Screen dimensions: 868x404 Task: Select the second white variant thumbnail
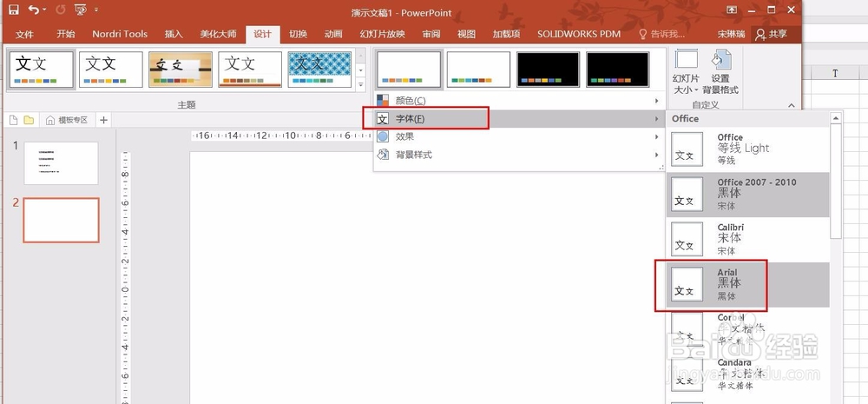[478, 70]
